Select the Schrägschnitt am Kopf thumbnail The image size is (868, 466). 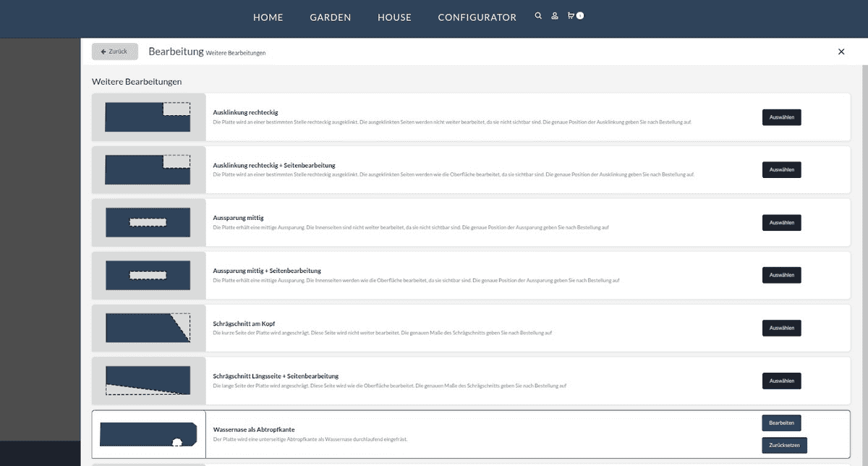148,328
